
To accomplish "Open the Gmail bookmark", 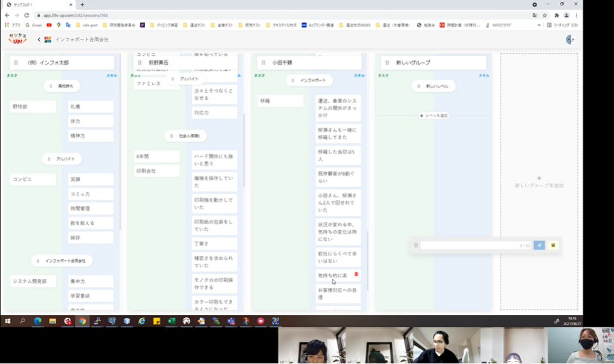I will (x=34, y=25).
